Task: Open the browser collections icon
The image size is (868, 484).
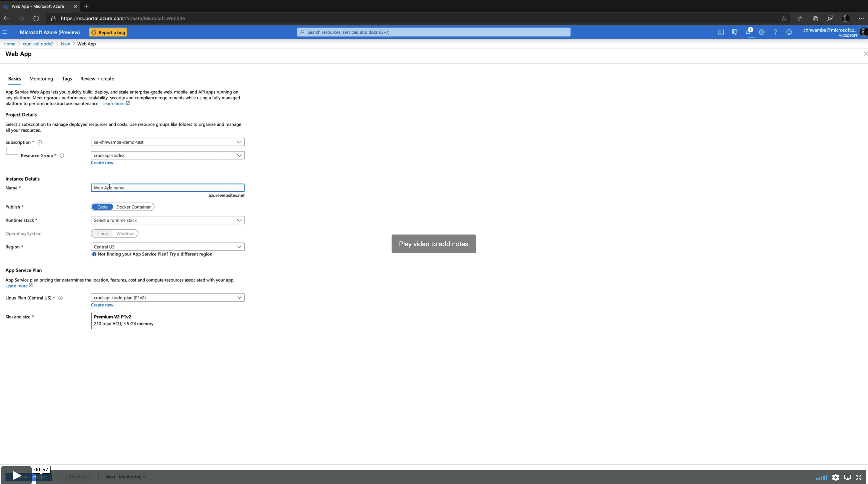Action: (x=815, y=19)
